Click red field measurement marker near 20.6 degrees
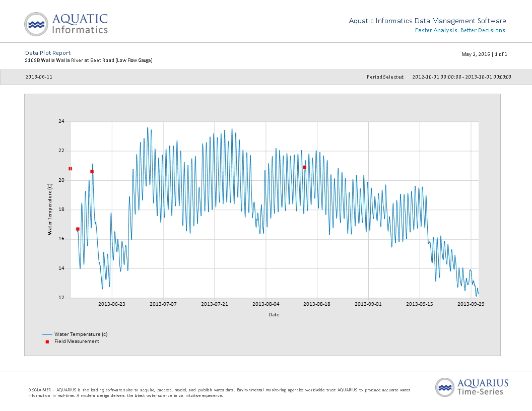 coord(92,172)
